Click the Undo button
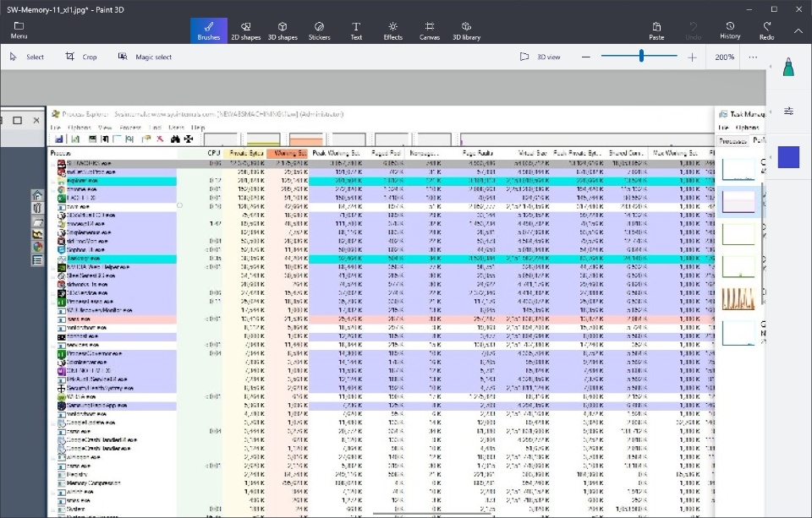 coord(694,30)
